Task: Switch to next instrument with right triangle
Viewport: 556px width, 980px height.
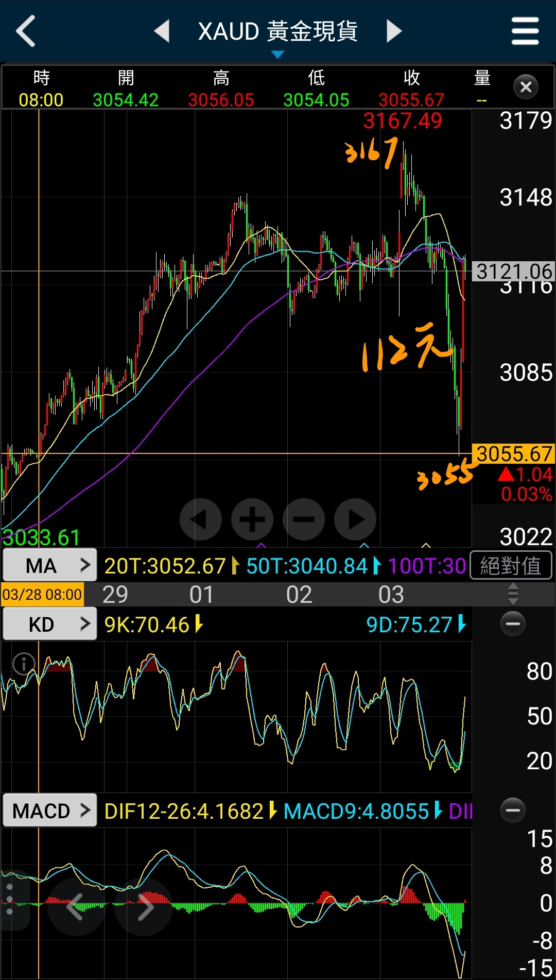Action: click(394, 31)
